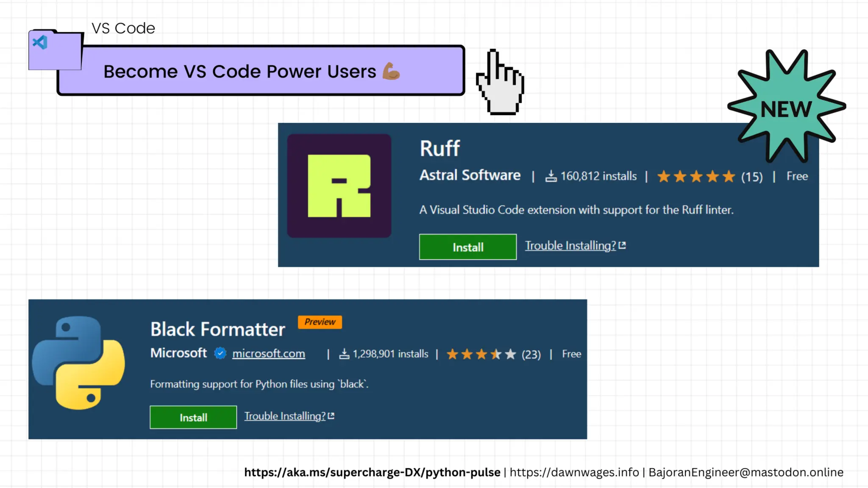Click the Black Formatter title

click(x=218, y=329)
